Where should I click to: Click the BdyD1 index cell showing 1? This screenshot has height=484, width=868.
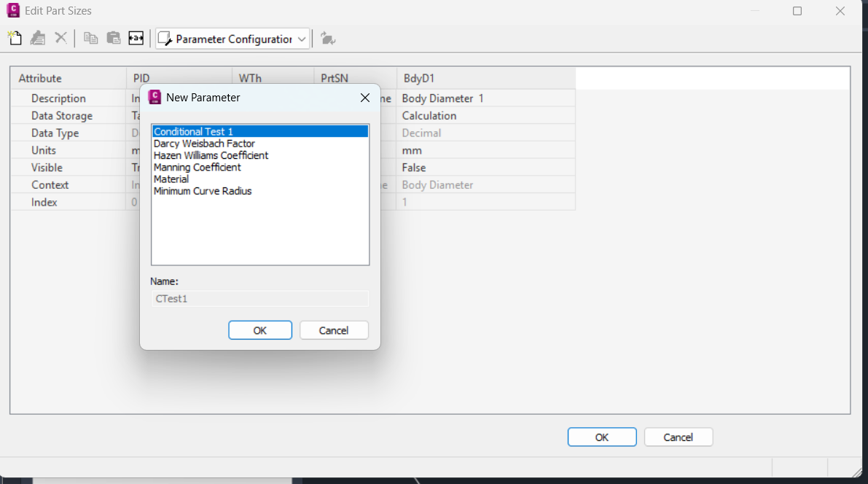(486, 202)
